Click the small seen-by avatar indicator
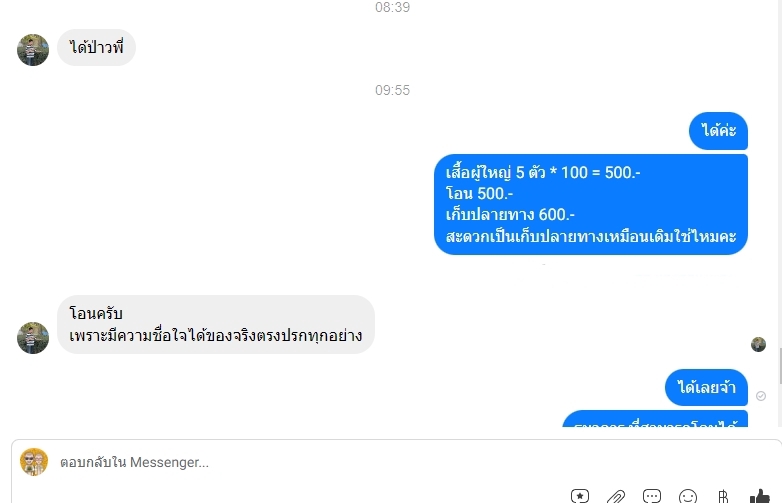Viewport: 782px width, 503px height. 759,344
